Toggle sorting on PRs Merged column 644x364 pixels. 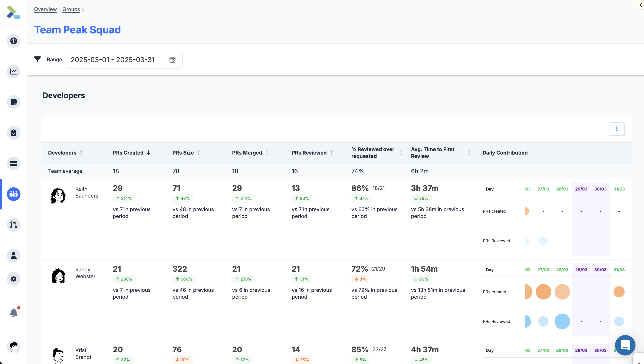(267, 153)
